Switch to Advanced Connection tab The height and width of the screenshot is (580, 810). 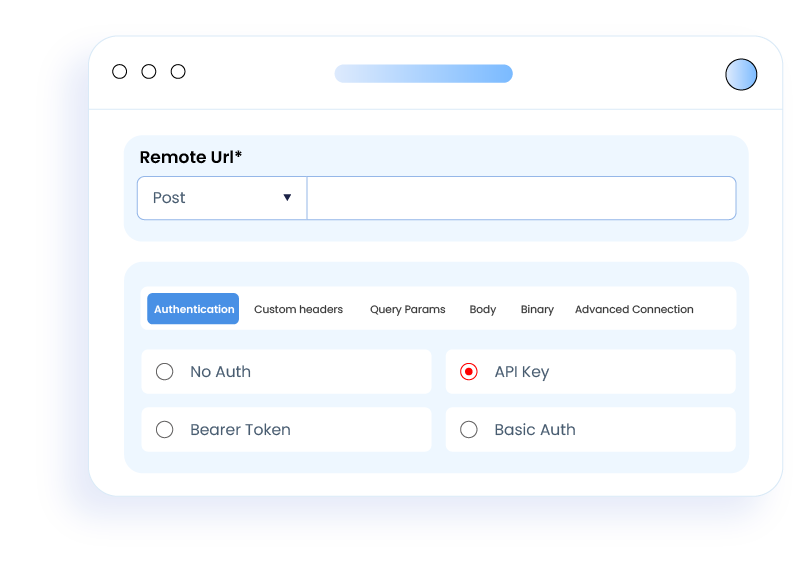click(634, 309)
